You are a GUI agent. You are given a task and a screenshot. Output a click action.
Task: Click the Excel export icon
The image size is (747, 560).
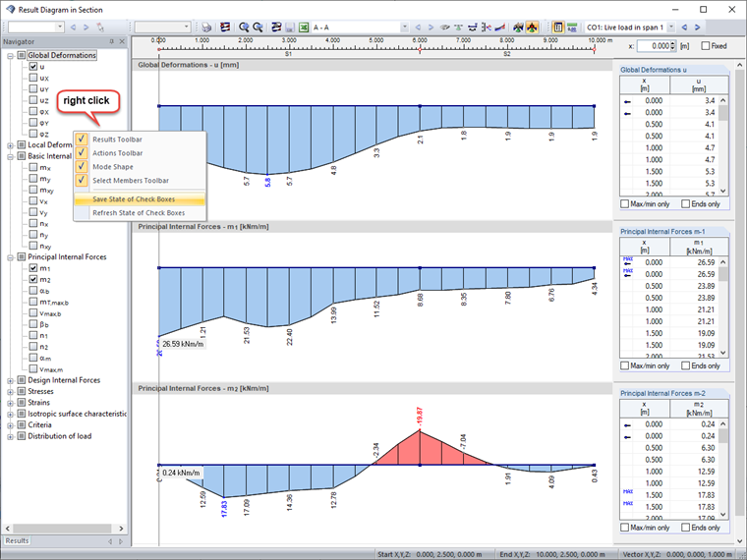(304, 28)
